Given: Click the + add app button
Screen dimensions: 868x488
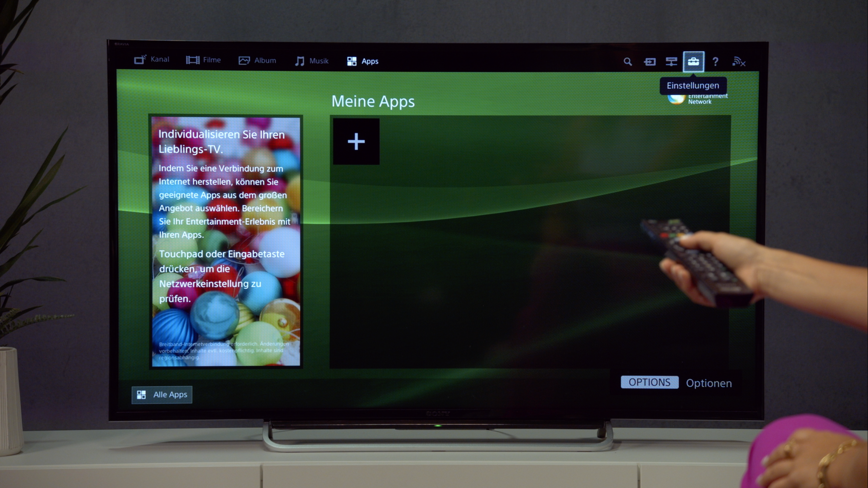Looking at the screenshot, I should point(356,142).
